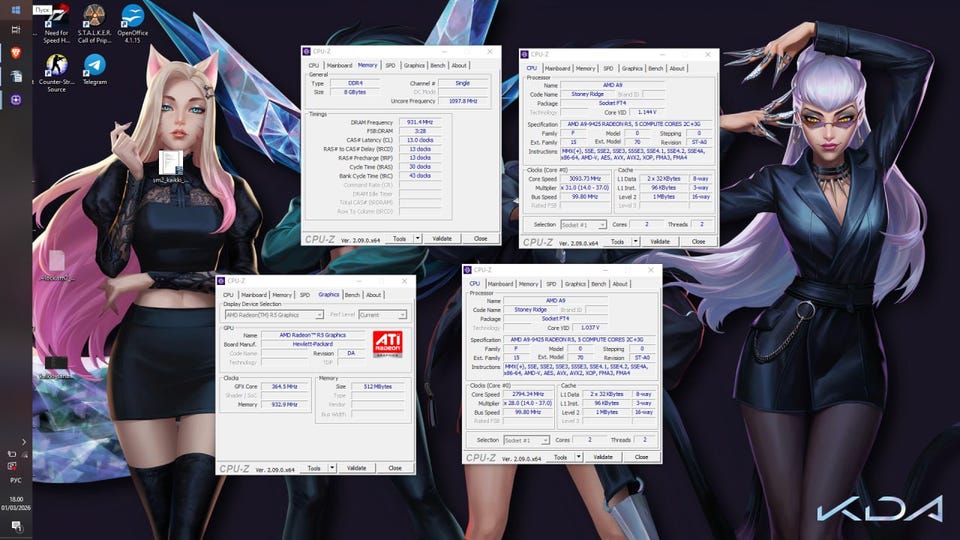
Task: Click the Close button in the 3093.73 MHz window
Action: point(699,242)
